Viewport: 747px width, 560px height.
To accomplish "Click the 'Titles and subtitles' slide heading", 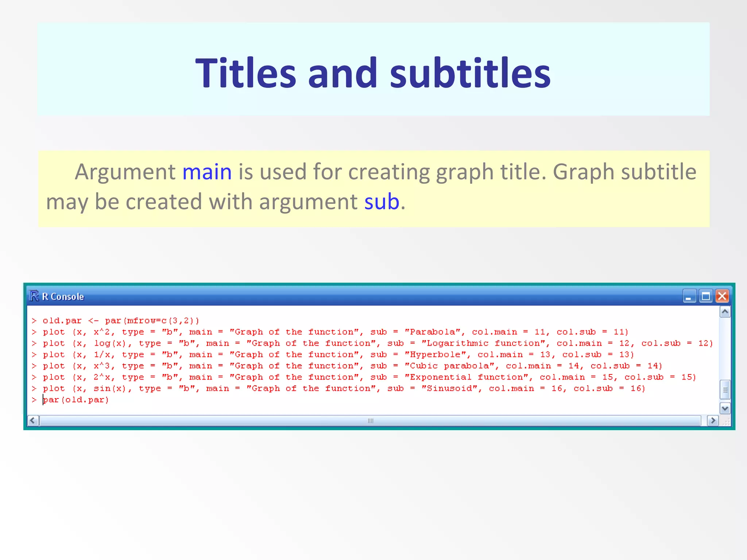I will 373,73.
